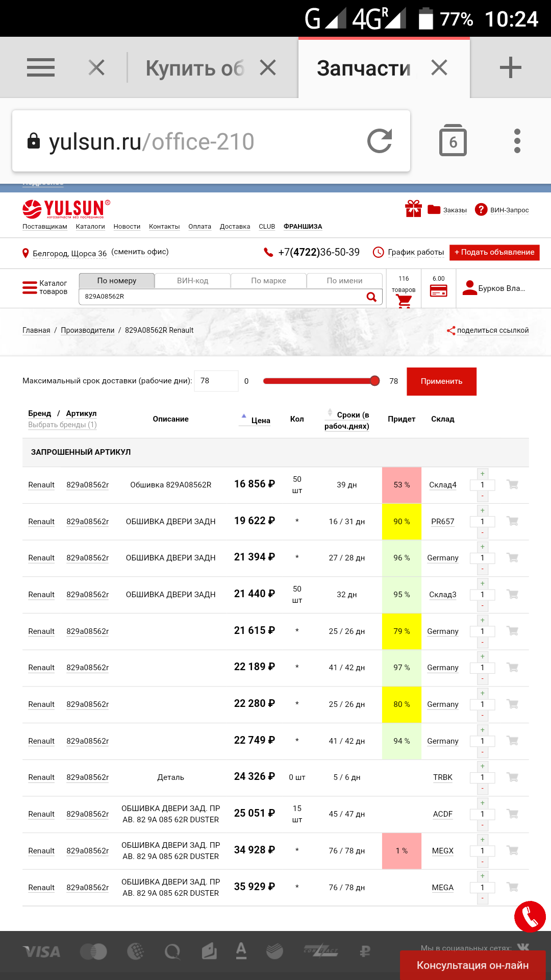Switch to the По марке search tab
Screen dimensions: 551x980
269,281
